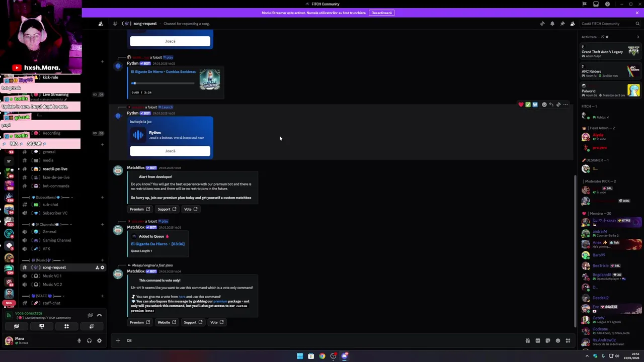644x362 pixels.
Task: Click the plus attach button beside message box
Action: click(x=118, y=340)
